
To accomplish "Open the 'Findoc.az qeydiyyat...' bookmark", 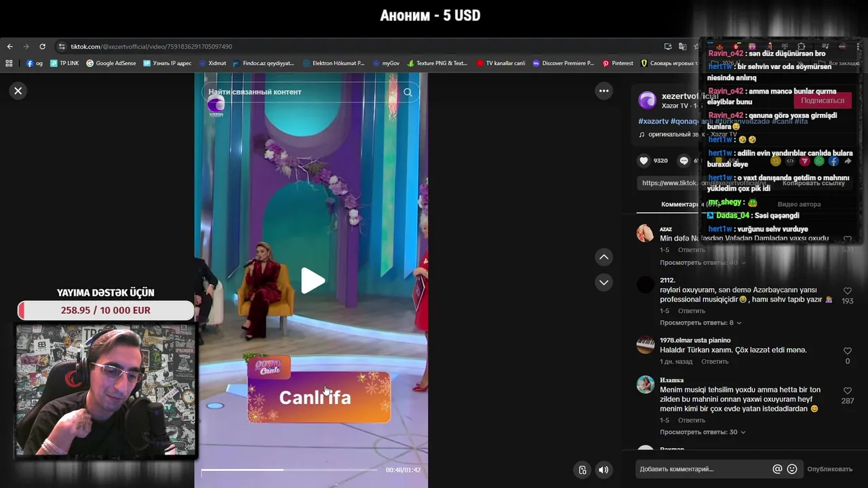I will (x=263, y=63).
